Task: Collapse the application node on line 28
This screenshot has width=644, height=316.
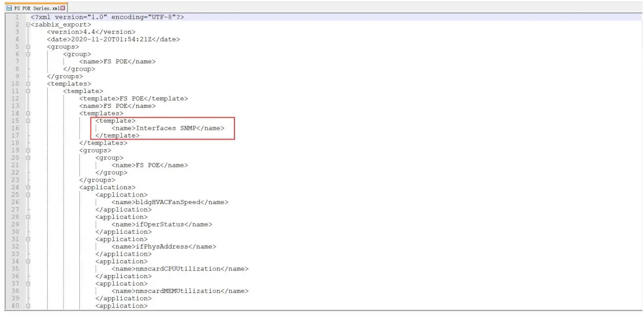Action: pos(28,217)
